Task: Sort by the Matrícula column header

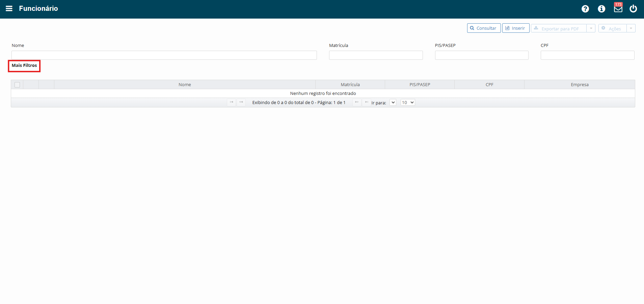Action: click(350, 84)
